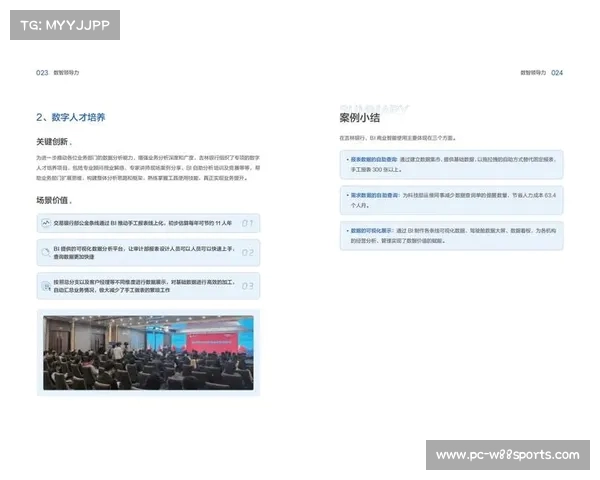The height and width of the screenshot is (480, 600).
Task: Click the card number 03
Action: [x=248, y=286]
